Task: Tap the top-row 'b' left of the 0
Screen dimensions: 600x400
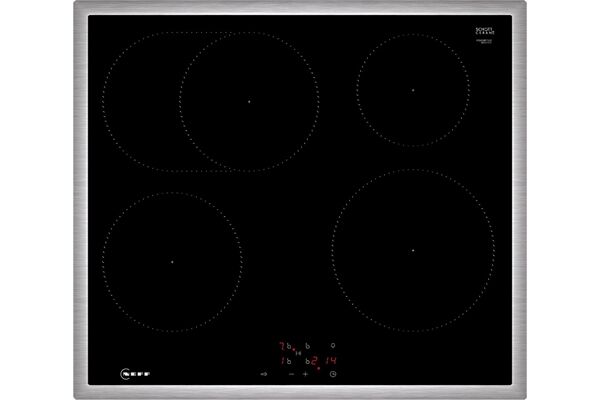Action: point(308,346)
